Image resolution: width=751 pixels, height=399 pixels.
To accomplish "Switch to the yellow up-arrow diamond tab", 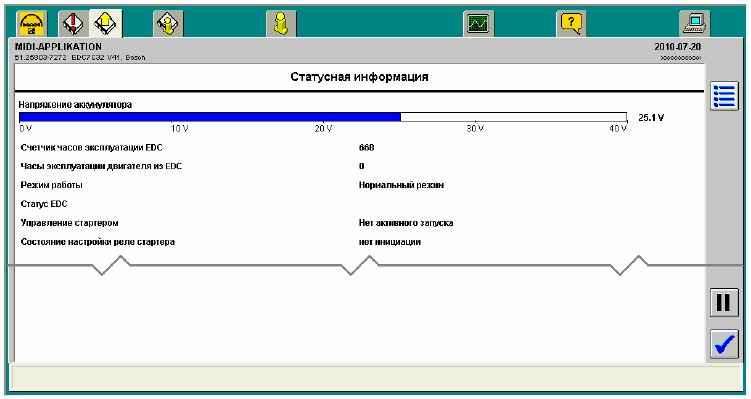I will (x=106, y=23).
